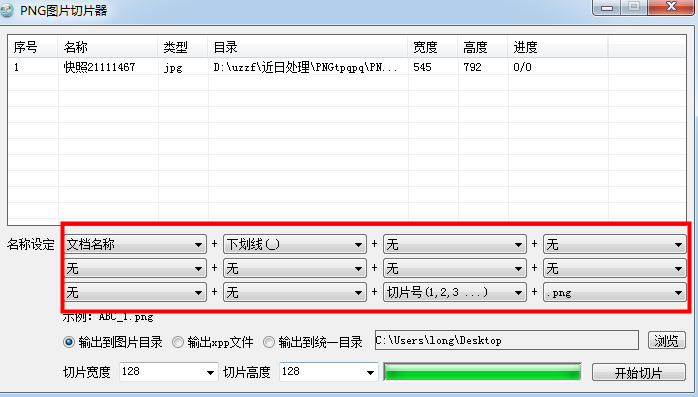Click the 开始切片 button
Image resolution: width=698 pixels, height=397 pixels.
tap(639, 373)
